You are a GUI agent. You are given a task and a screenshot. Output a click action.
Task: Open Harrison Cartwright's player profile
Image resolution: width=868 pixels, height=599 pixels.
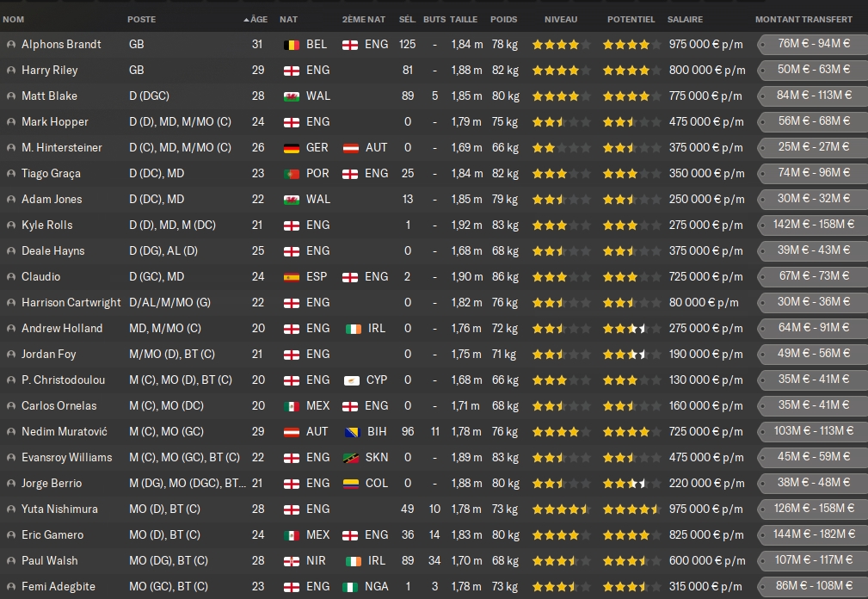tap(71, 303)
